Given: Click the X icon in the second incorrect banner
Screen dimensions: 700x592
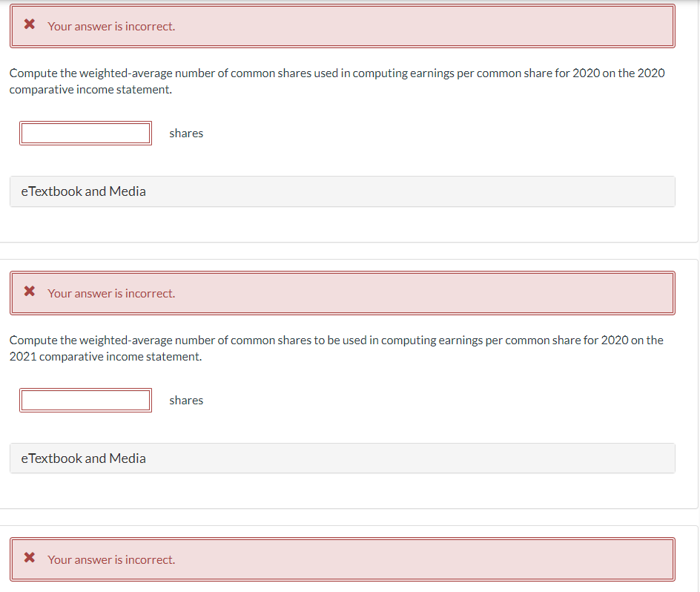Looking at the screenshot, I should click(30, 292).
